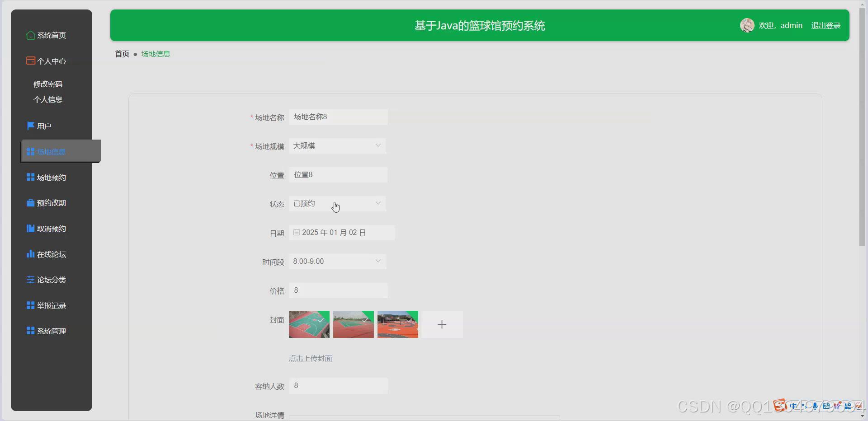Click the 用户 flag icon in sidebar
Viewport: 868px width, 421px height.
click(30, 126)
